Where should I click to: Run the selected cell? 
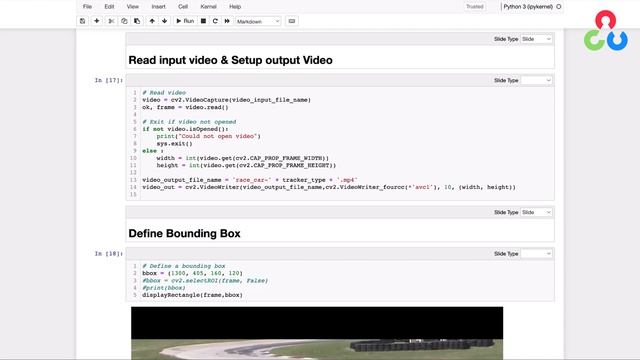185,21
